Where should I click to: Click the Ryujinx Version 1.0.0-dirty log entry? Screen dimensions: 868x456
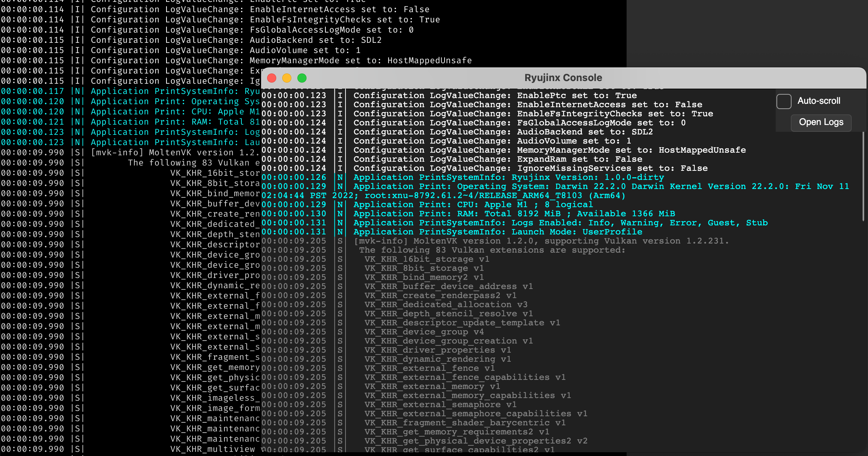[507, 177]
